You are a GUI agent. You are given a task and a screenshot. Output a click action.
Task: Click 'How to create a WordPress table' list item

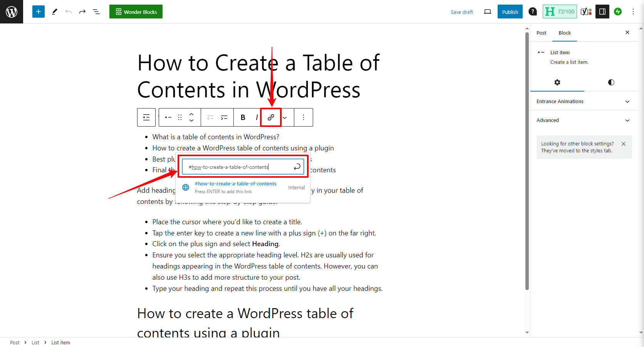click(243, 148)
